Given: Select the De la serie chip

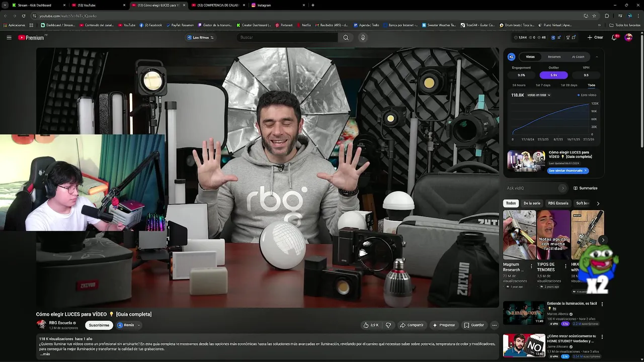Looking at the screenshot, I should (x=532, y=203).
